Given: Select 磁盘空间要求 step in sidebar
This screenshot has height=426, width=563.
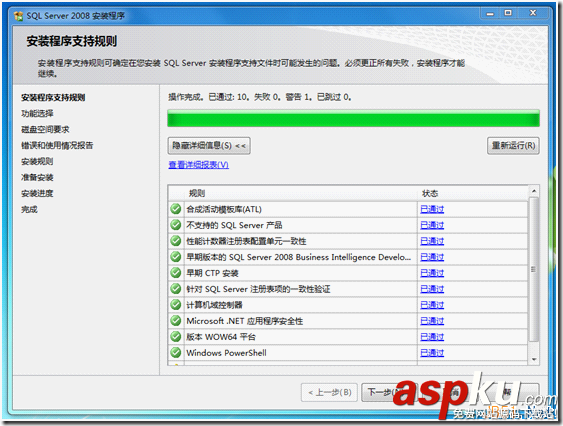Looking at the screenshot, I should point(45,129).
